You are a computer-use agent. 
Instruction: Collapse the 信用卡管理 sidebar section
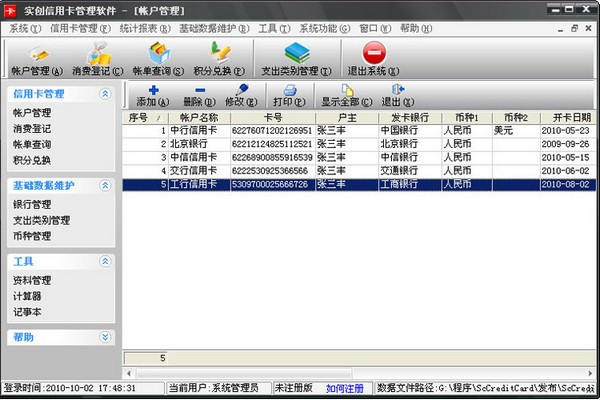[104, 94]
